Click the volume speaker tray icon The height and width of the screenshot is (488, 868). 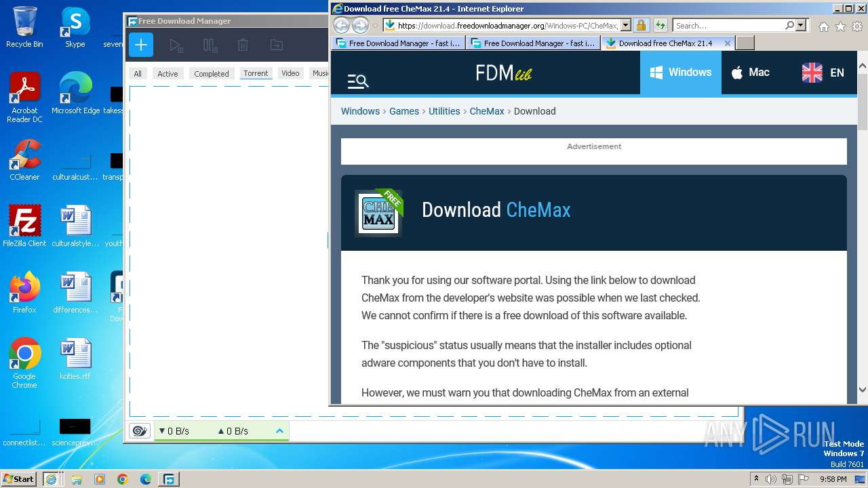[771, 479]
